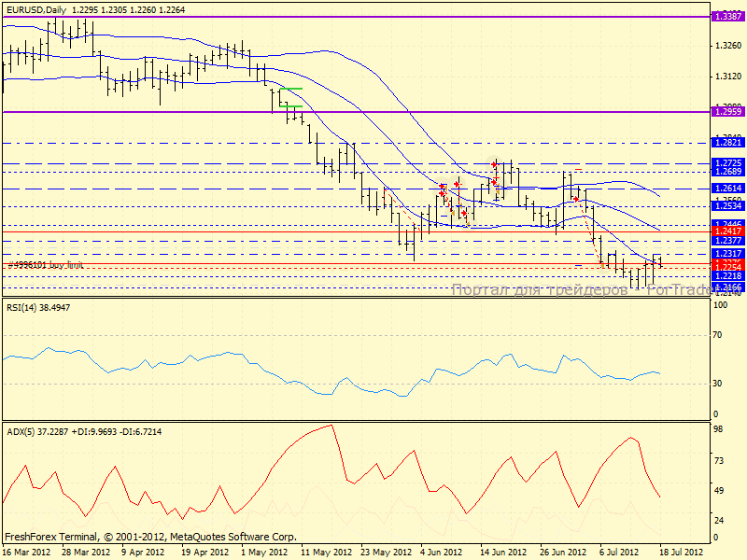Viewport: 747px width, 560px height.
Task: Select the 6 Jul 2012 date label
Action: (x=619, y=553)
